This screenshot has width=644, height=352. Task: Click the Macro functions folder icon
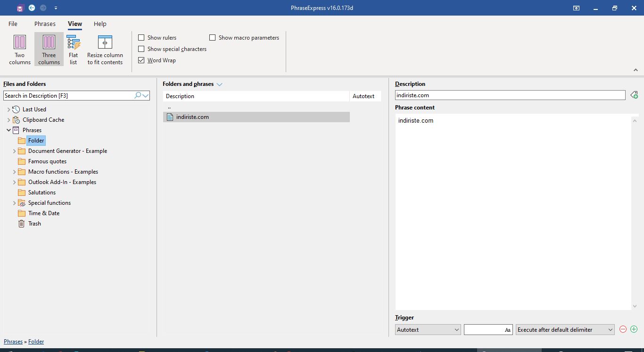(x=22, y=172)
